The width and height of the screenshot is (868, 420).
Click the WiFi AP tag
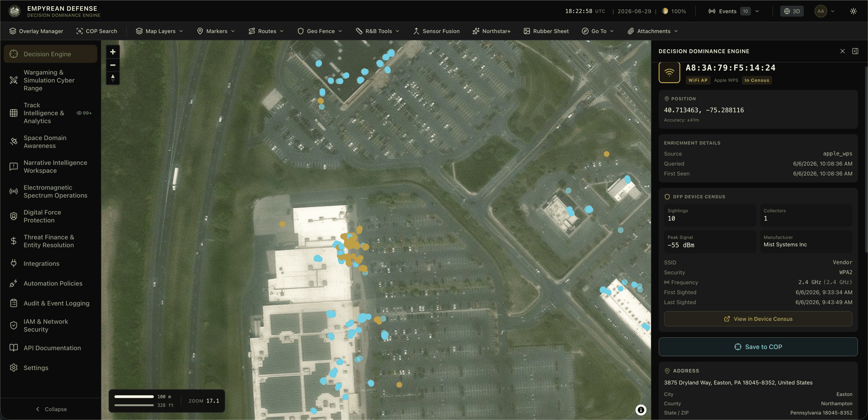(x=698, y=80)
